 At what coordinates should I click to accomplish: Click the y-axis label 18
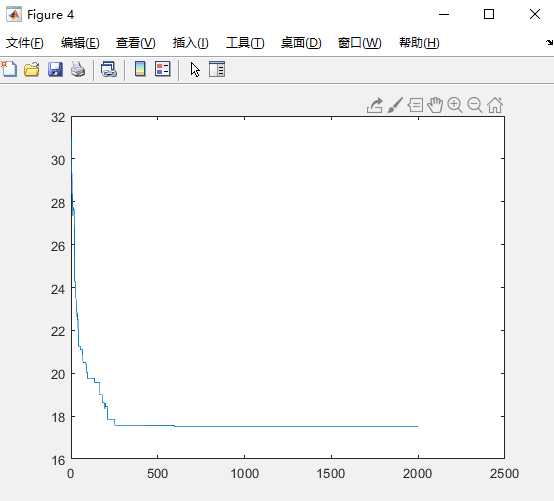tap(58, 418)
